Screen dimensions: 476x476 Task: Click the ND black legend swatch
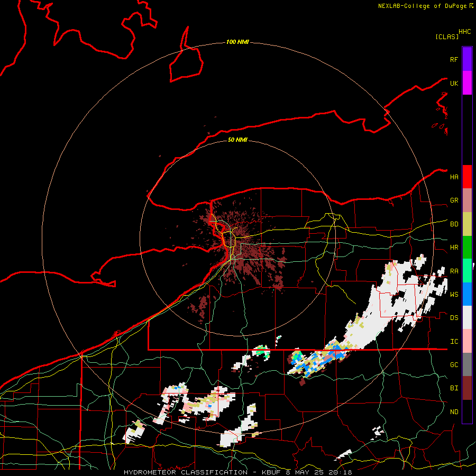[x=467, y=411]
